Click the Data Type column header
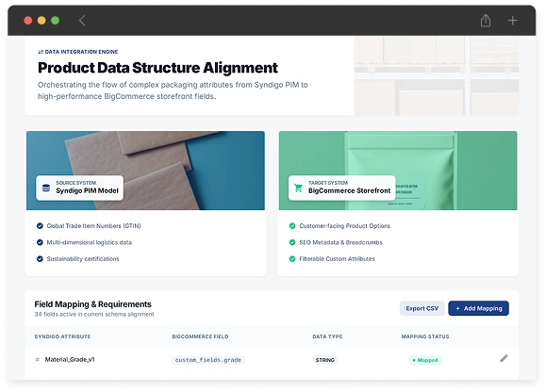Viewport: 546px width, 392px height. click(327, 336)
